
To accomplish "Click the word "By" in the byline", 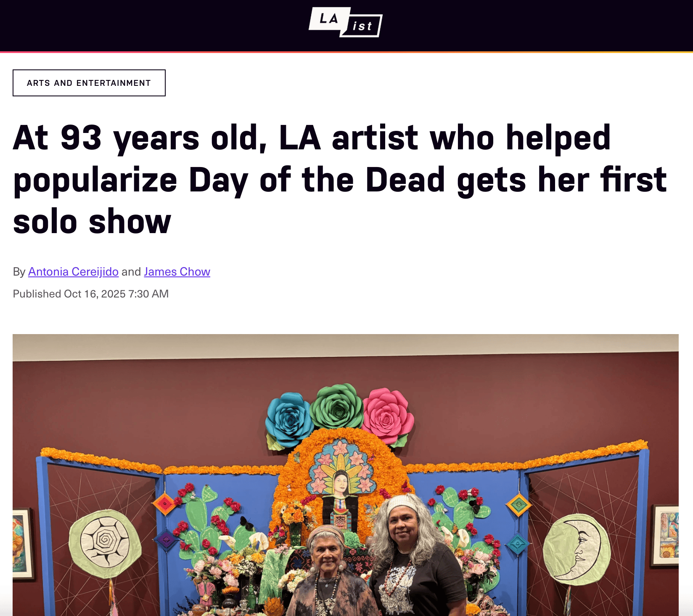I will click(x=19, y=272).
